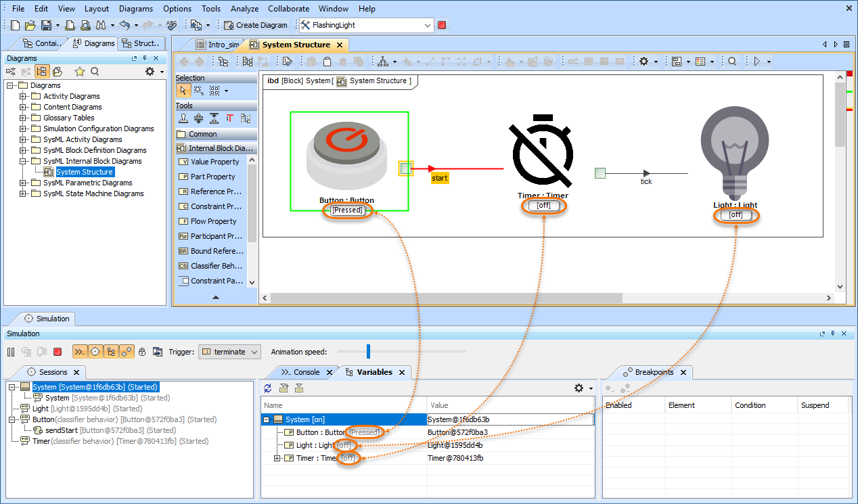858x504 pixels.
Task: Open project via the folder icon
Action: click(x=30, y=25)
